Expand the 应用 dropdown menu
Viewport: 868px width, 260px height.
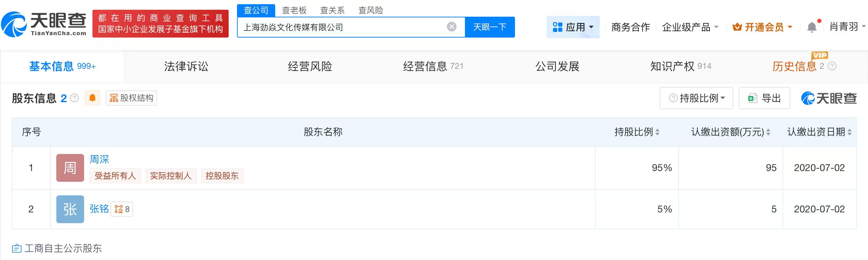[x=573, y=27]
